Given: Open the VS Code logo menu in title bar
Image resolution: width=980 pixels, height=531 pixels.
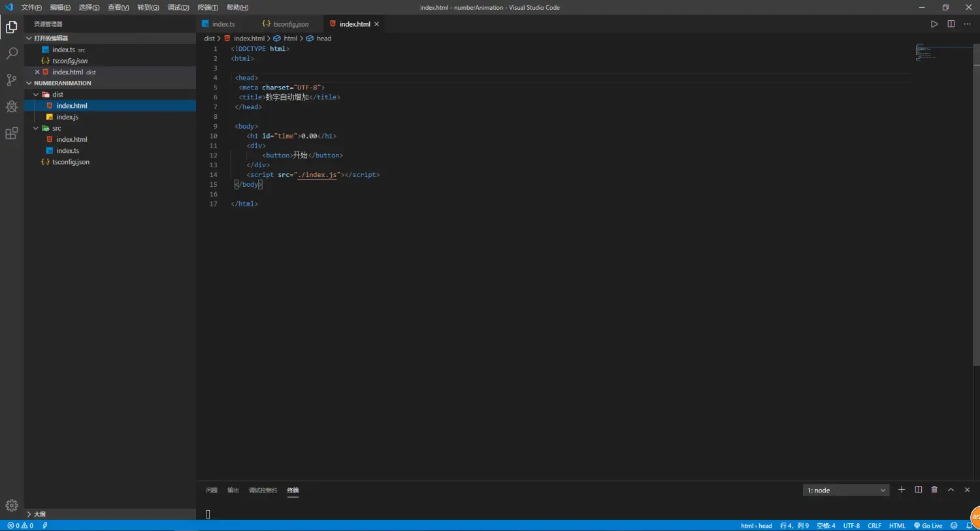Looking at the screenshot, I should pos(9,7).
